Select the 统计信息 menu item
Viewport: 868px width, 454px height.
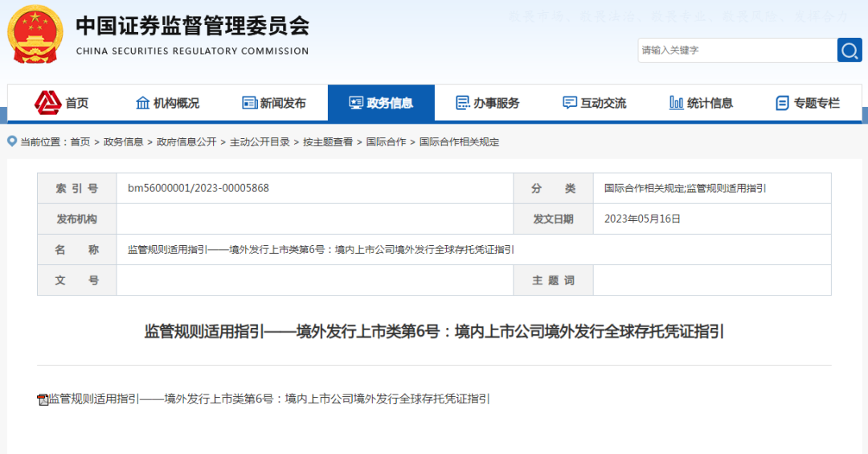pyautogui.click(x=701, y=103)
